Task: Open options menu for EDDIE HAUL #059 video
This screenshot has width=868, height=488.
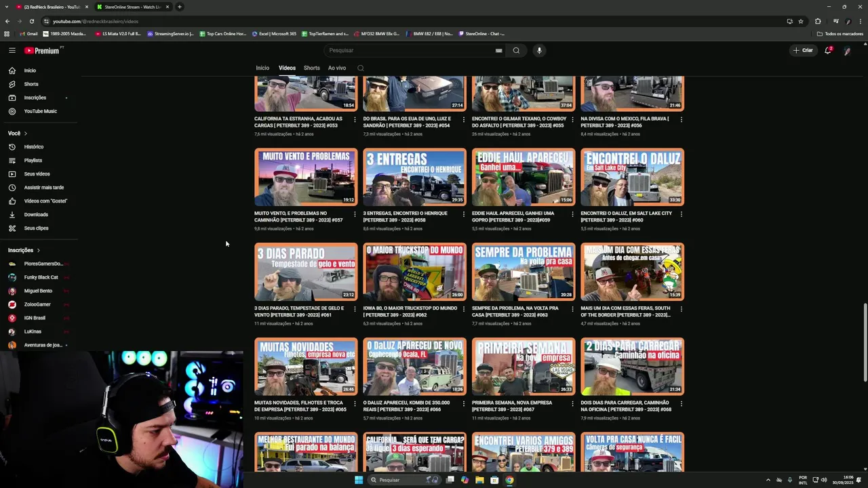Action: coord(572,214)
